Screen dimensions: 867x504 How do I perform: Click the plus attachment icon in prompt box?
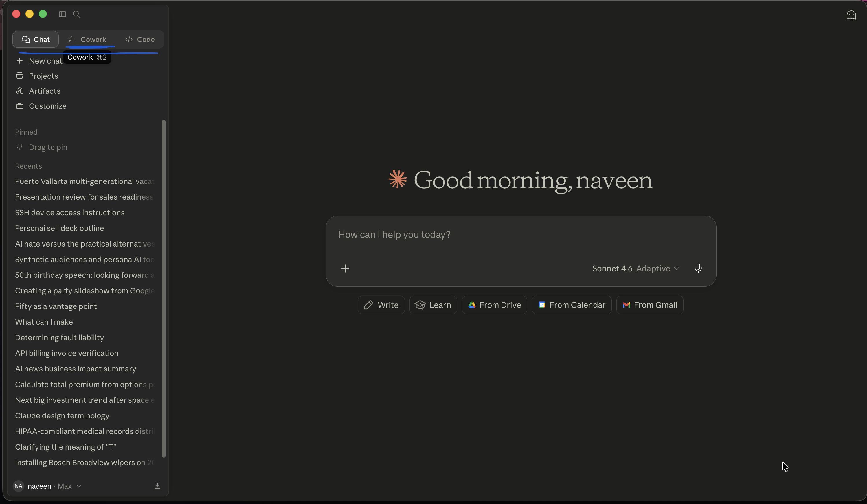pos(345,268)
